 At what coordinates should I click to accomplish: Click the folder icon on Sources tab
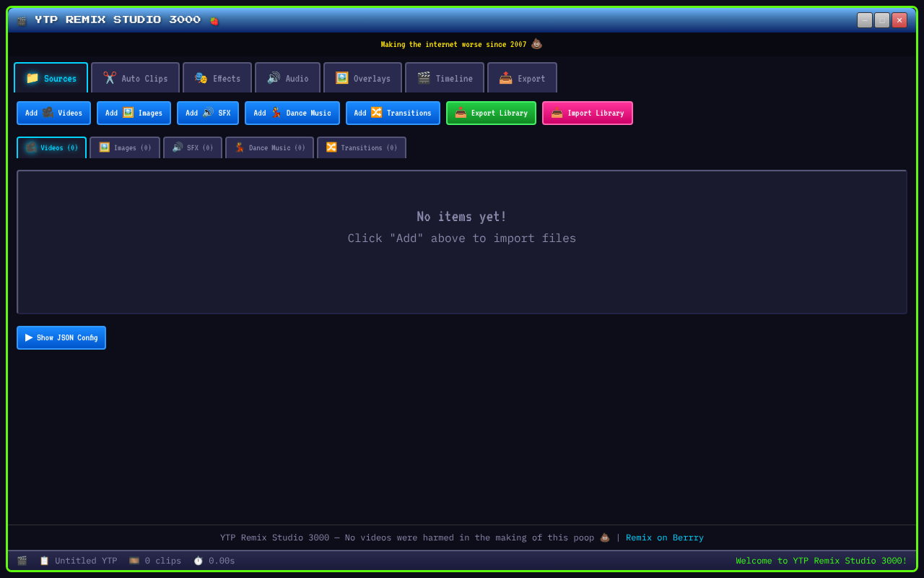pyautogui.click(x=32, y=78)
